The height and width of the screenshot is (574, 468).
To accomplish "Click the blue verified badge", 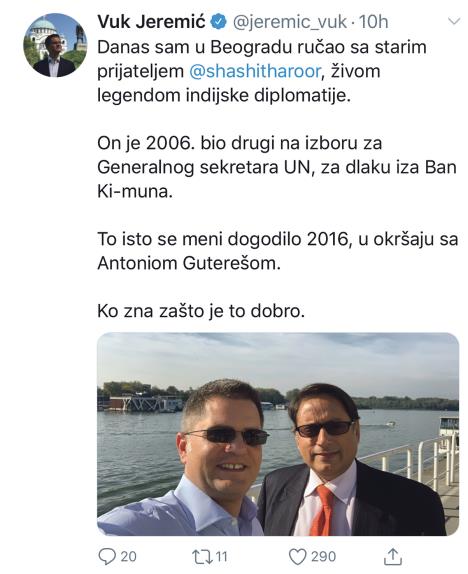I will pos(218,22).
